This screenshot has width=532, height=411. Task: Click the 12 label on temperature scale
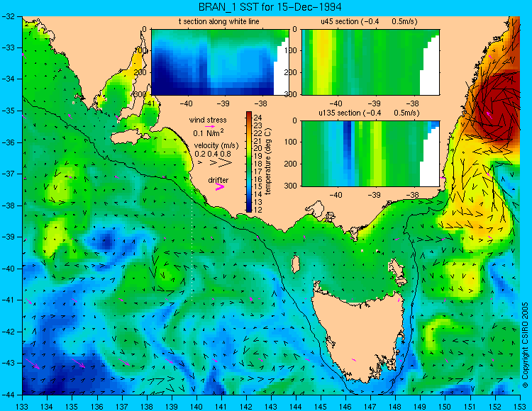pos(258,210)
